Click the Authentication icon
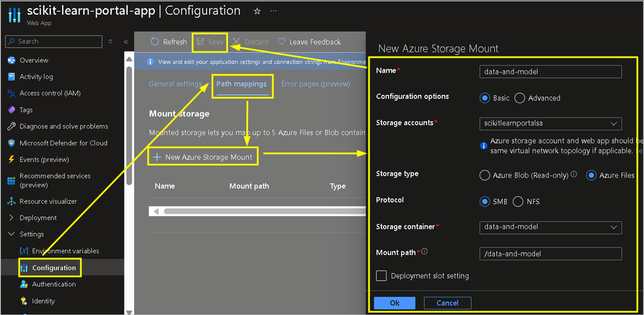The width and height of the screenshot is (644, 315). [x=24, y=284]
